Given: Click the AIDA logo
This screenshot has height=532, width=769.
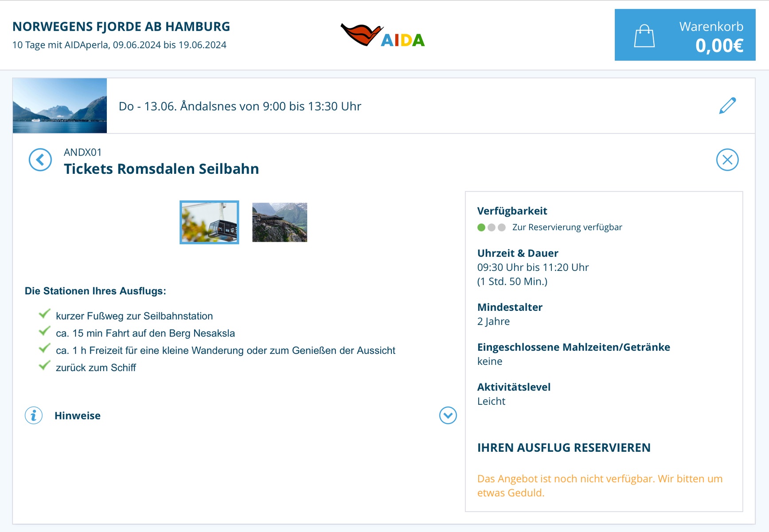Looking at the screenshot, I should click(383, 35).
